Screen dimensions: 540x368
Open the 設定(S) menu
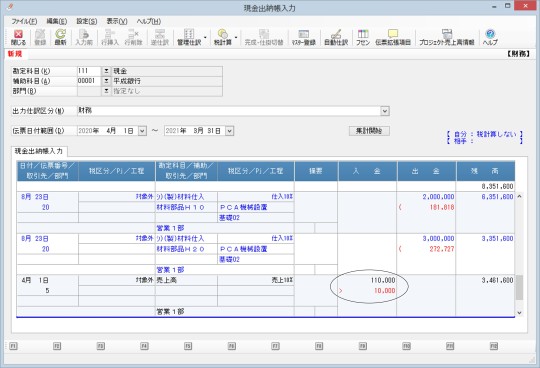point(86,21)
